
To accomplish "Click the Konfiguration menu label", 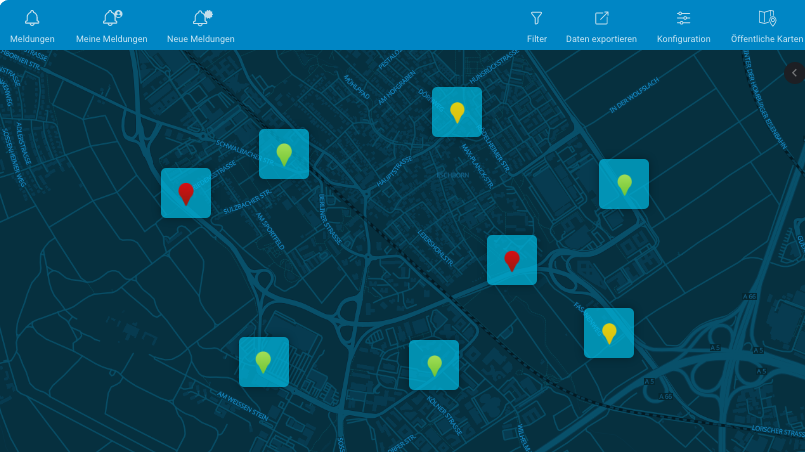I will pos(683,39).
